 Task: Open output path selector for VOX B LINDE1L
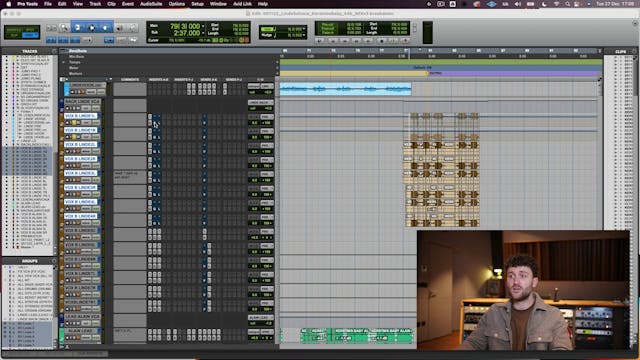(x=267, y=117)
